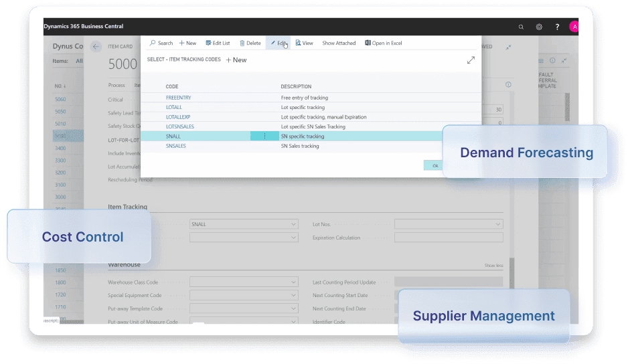Choose Edit List in the toolbar
This screenshot has height=364, width=628.
218,43
